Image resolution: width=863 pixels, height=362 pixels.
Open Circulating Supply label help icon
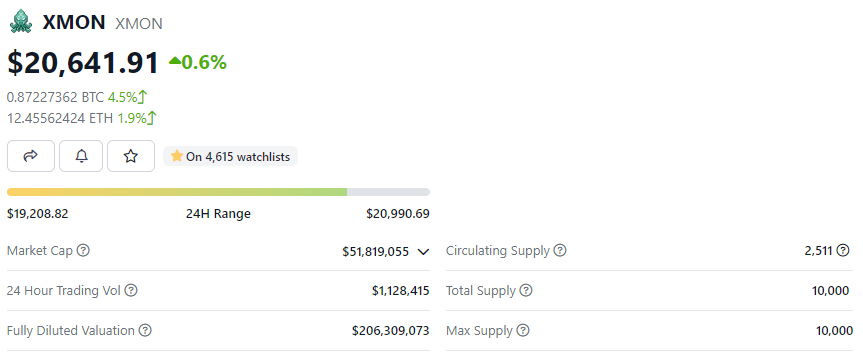point(560,251)
